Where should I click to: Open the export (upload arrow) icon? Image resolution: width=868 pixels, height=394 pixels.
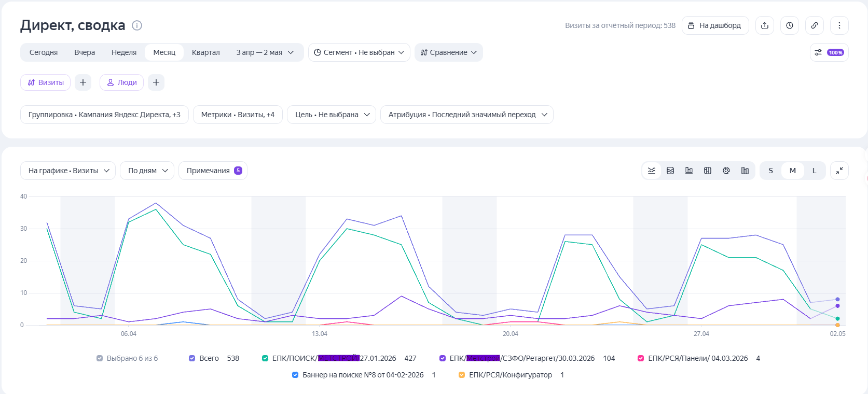pos(765,25)
